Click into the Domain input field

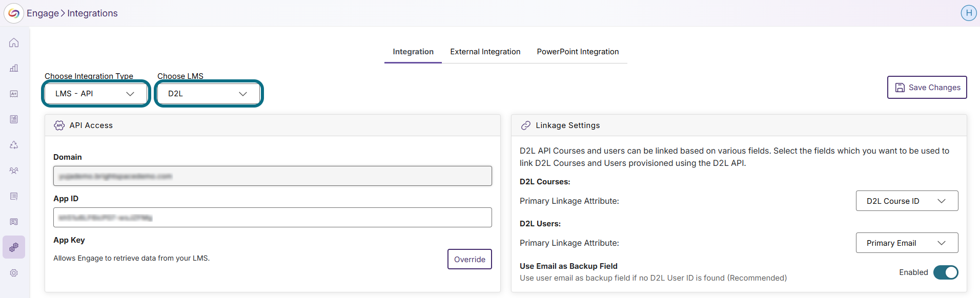pyautogui.click(x=273, y=176)
